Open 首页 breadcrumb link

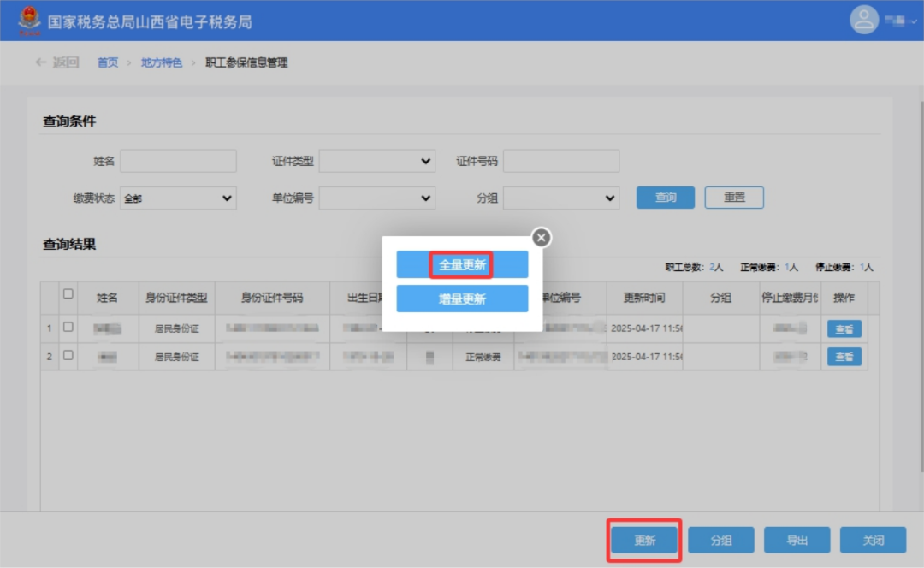pos(107,62)
